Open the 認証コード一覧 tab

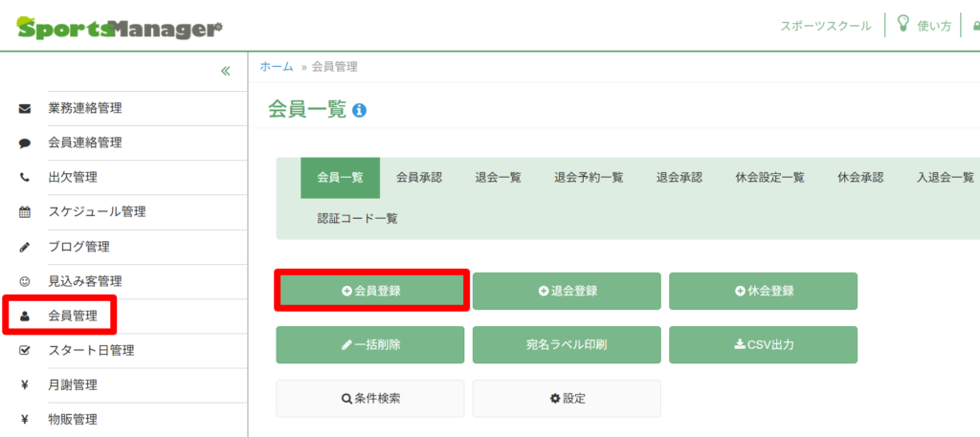(x=357, y=218)
